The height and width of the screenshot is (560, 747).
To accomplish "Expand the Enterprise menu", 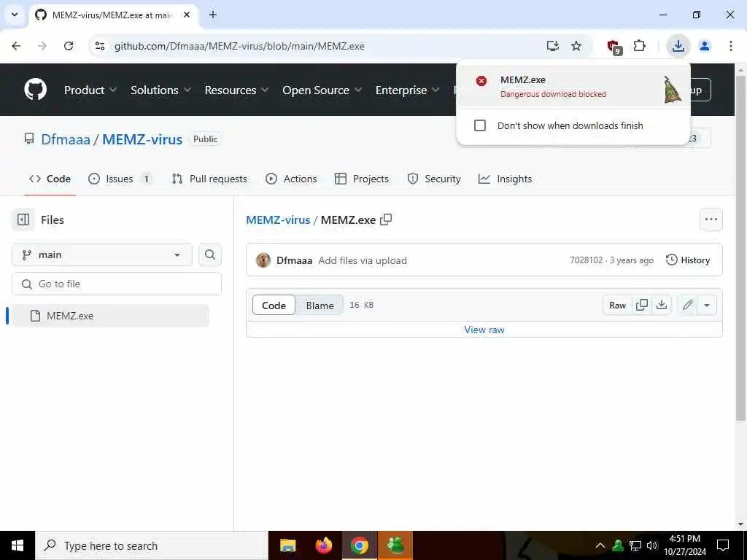I will [x=407, y=90].
